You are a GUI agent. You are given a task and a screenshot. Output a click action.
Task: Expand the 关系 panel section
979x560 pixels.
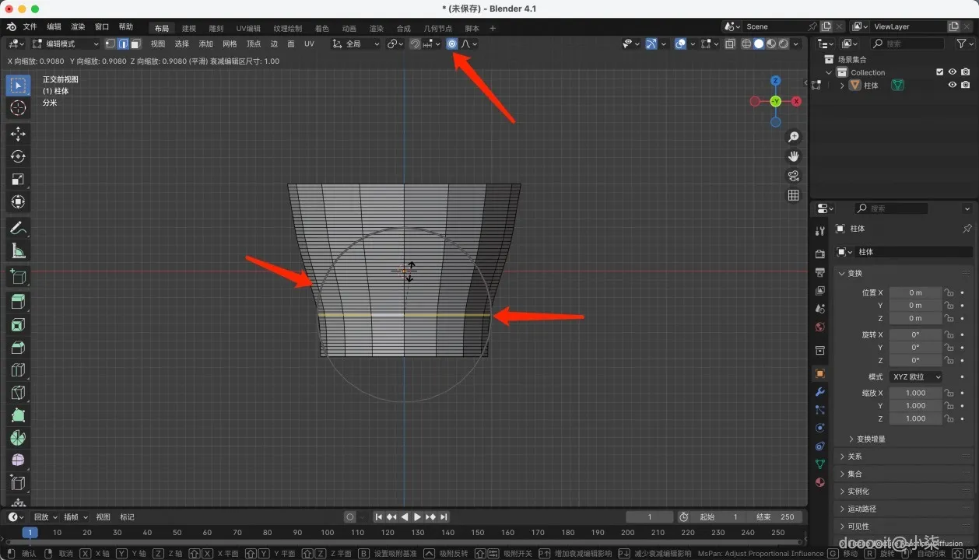click(x=854, y=457)
